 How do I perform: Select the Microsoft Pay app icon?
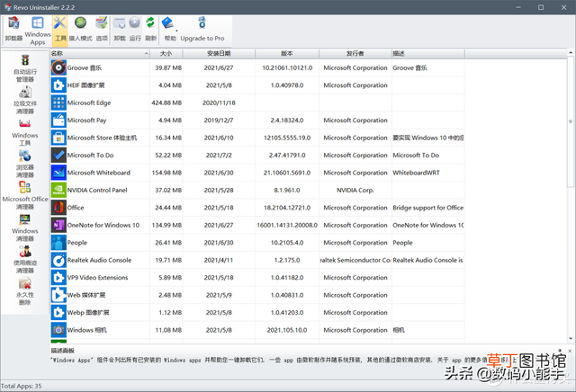point(58,120)
